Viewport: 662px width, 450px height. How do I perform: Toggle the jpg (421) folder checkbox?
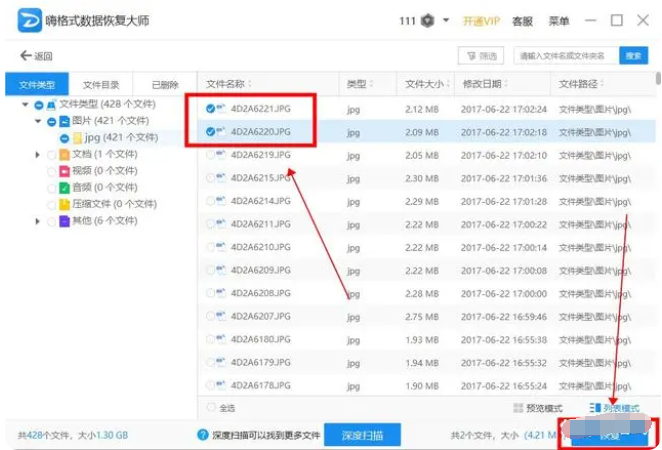point(64,138)
